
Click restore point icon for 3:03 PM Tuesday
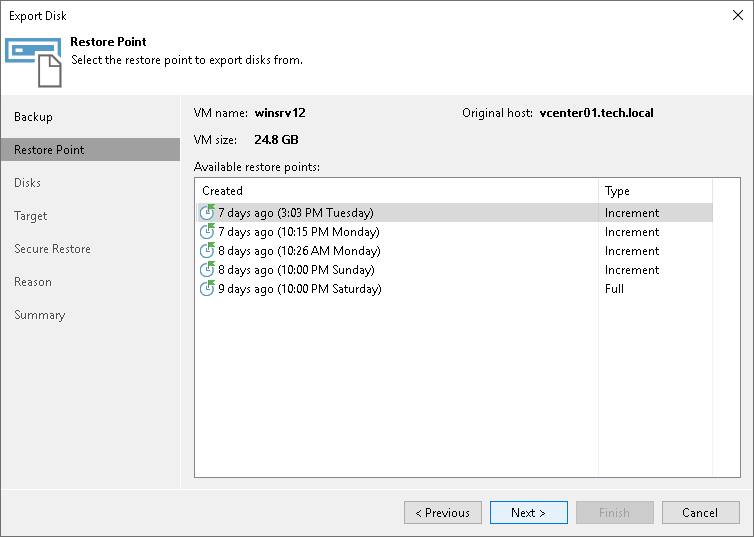(x=207, y=213)
